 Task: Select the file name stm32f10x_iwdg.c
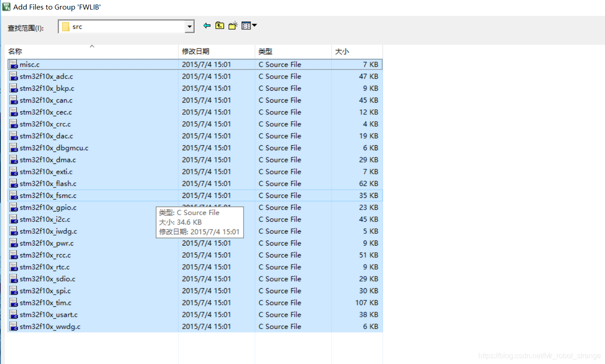[48, 231]
